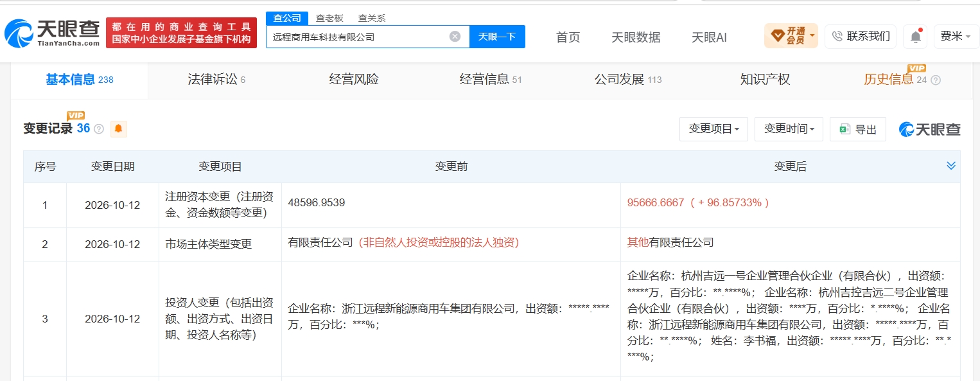The image size is (980, 381).
Task: Select the 基本信息 tab
Action: (x=79, y=80)
